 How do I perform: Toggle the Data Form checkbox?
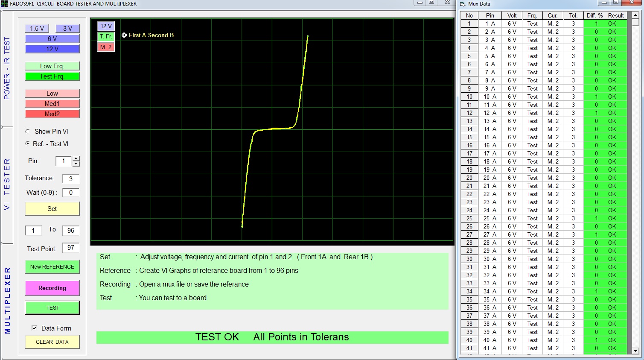click(34, 328)
